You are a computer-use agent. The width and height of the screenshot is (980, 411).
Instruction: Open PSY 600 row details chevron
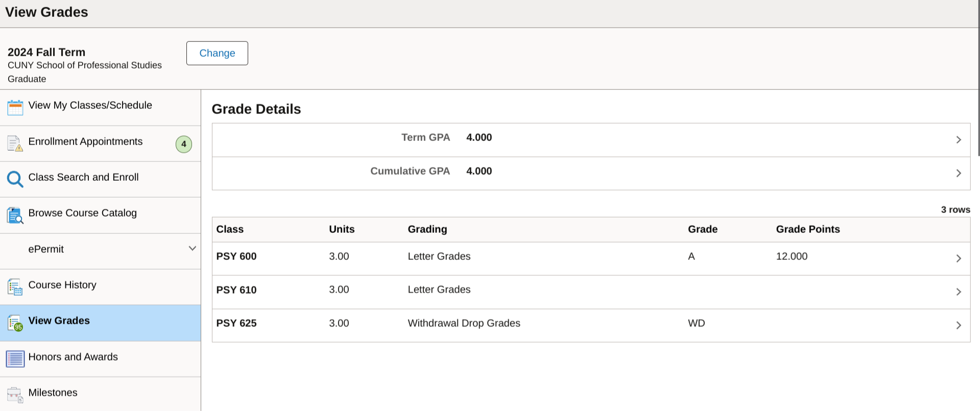[x=959, y=258]
